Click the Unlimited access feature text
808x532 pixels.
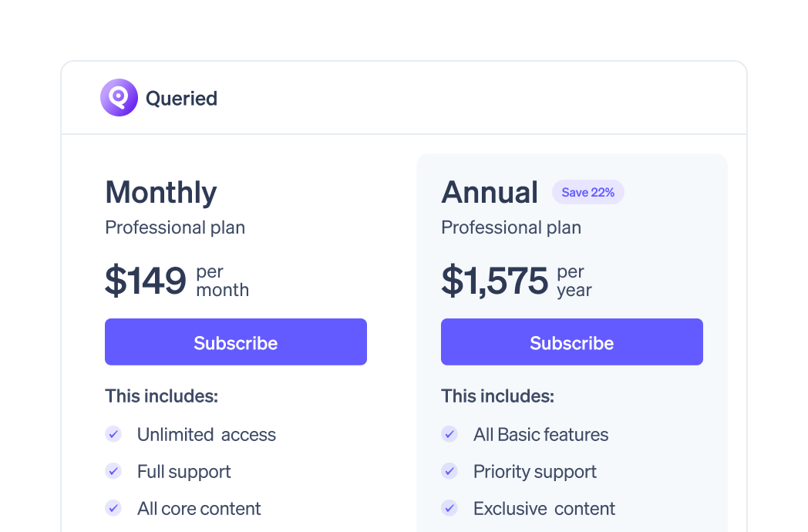pos(207,435)
